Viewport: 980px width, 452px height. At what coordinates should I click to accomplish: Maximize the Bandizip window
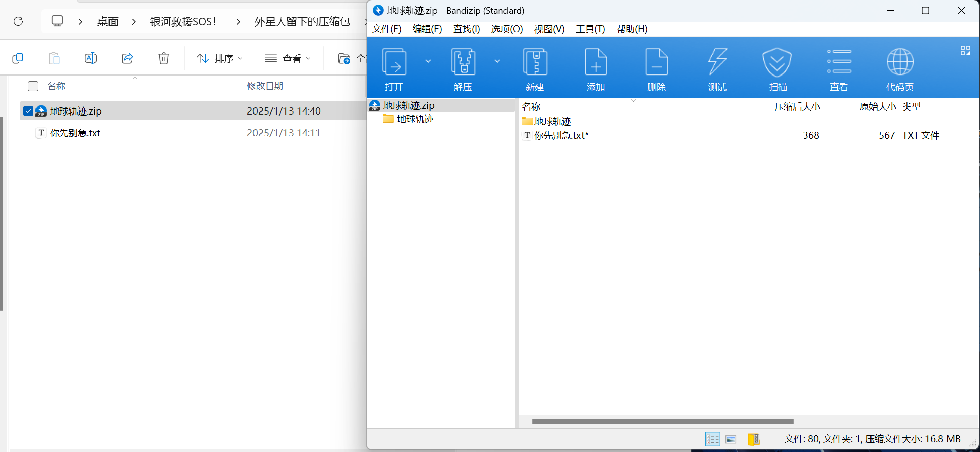click(925, 10)
